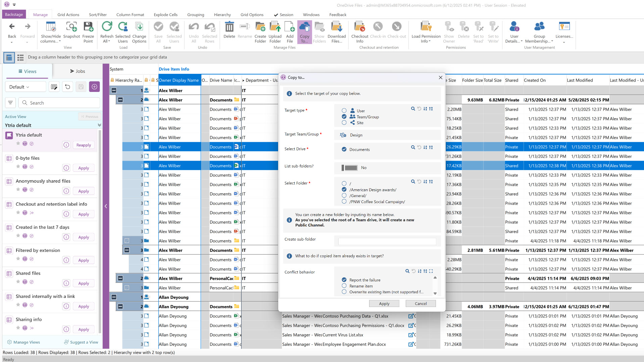Switch to the Jobs panel tab

78,71
